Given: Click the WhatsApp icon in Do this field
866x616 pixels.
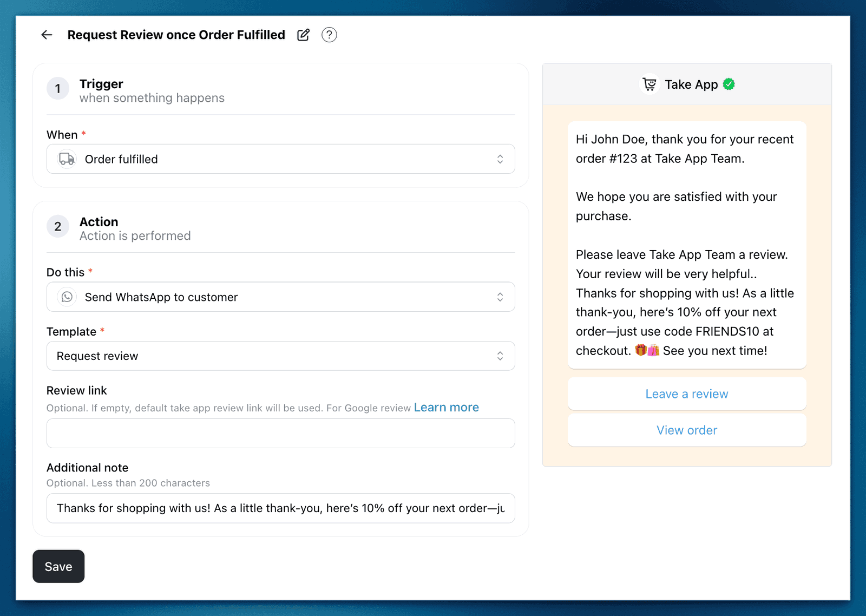Looking at the screenshot, I should click(x=67, y=297).
